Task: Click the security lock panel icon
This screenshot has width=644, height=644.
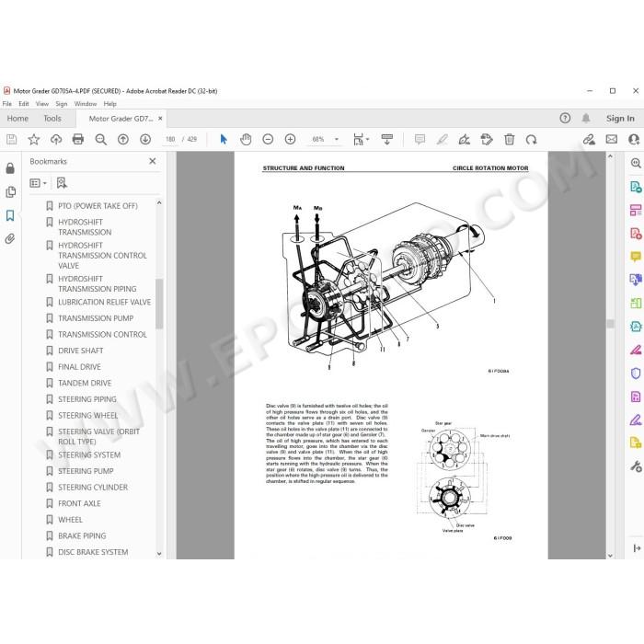Action: tap(10, 168)
